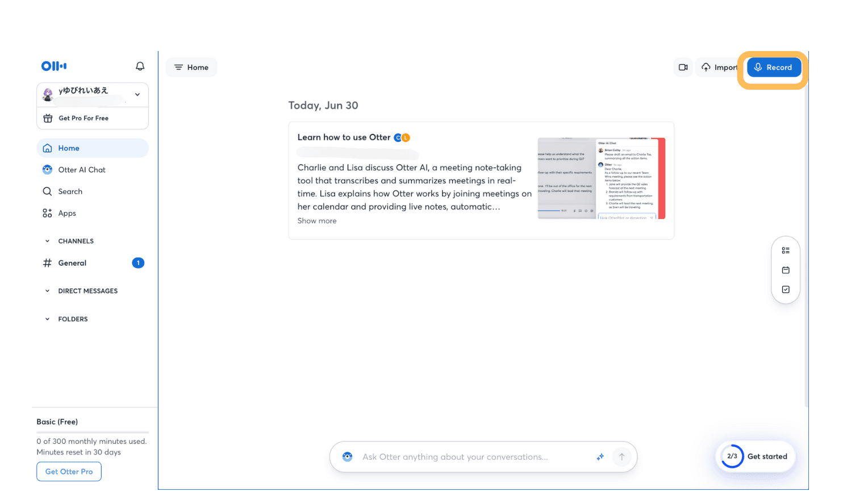Image resolution: width=851 pixels, height=504 pixels.
Task: Click the video camera meeting icon
Action: [x=683, y=67]
